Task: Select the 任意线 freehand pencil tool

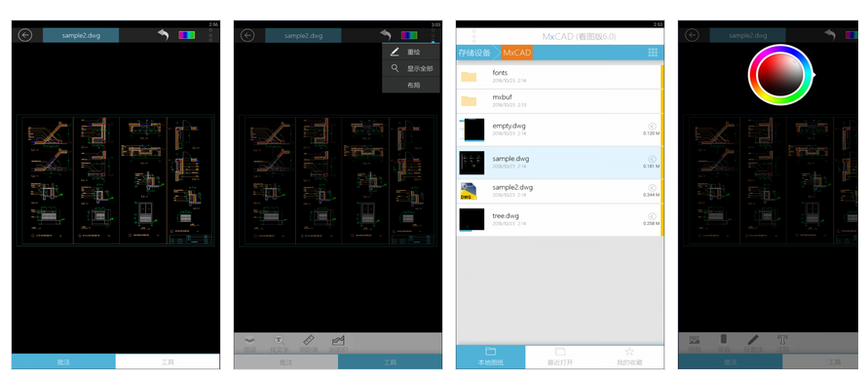Action: coord(752,343)
